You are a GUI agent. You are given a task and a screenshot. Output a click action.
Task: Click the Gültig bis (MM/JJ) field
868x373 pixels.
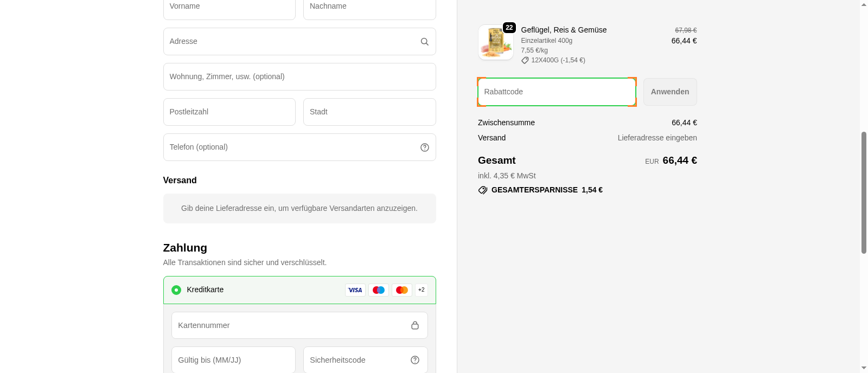point(233,360)
